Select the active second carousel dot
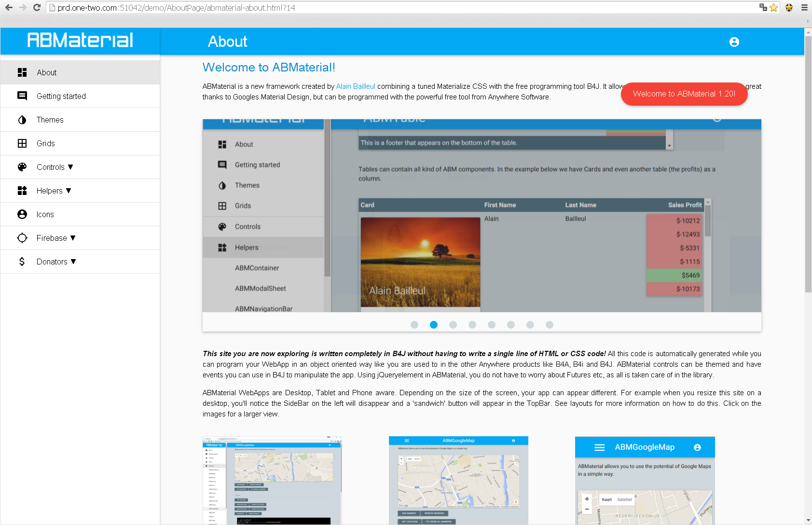812x525 pixels. pos(434,325)
